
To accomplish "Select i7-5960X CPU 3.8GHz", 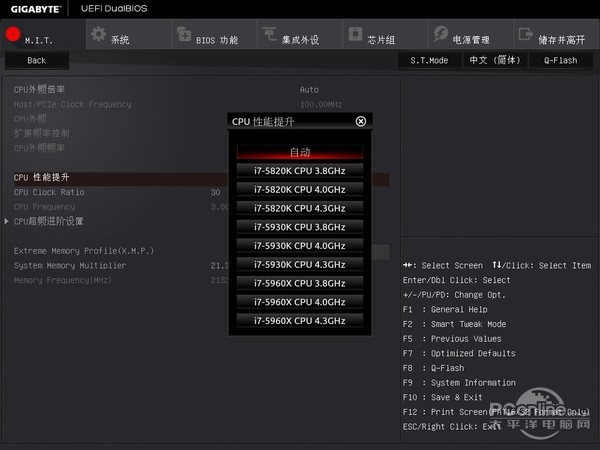I will point(300,283).
